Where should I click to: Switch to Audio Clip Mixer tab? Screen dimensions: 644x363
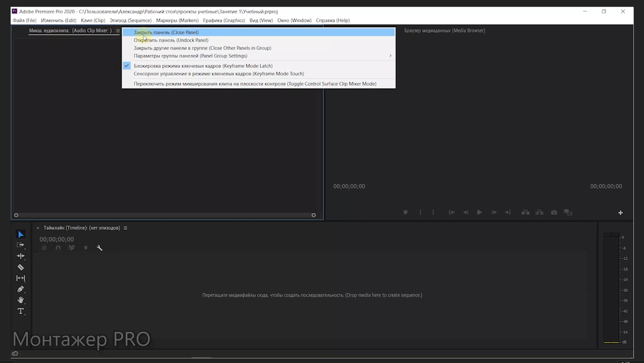pyautogui.click(x=70, y=31)
